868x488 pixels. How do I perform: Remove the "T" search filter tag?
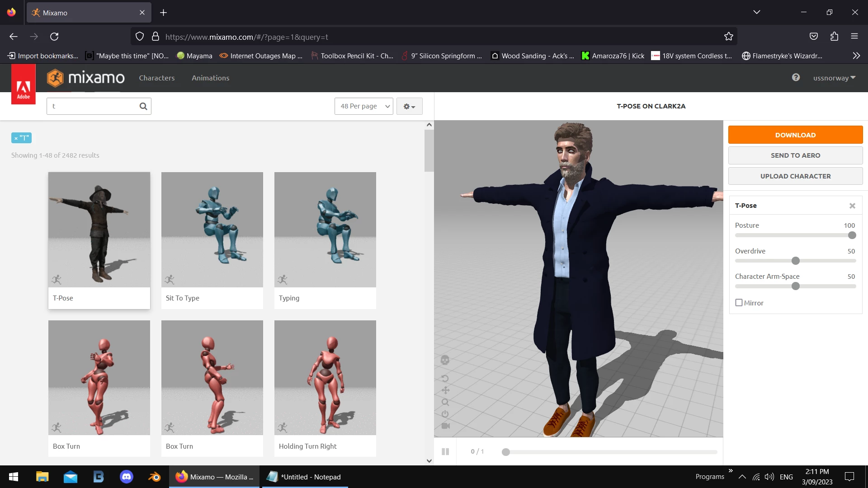point(16,138)
